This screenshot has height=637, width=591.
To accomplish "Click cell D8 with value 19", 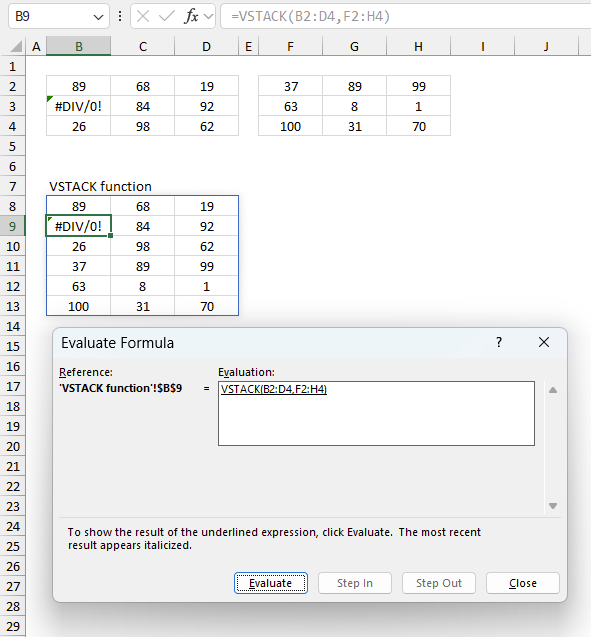I will click(x=206, y=206).
